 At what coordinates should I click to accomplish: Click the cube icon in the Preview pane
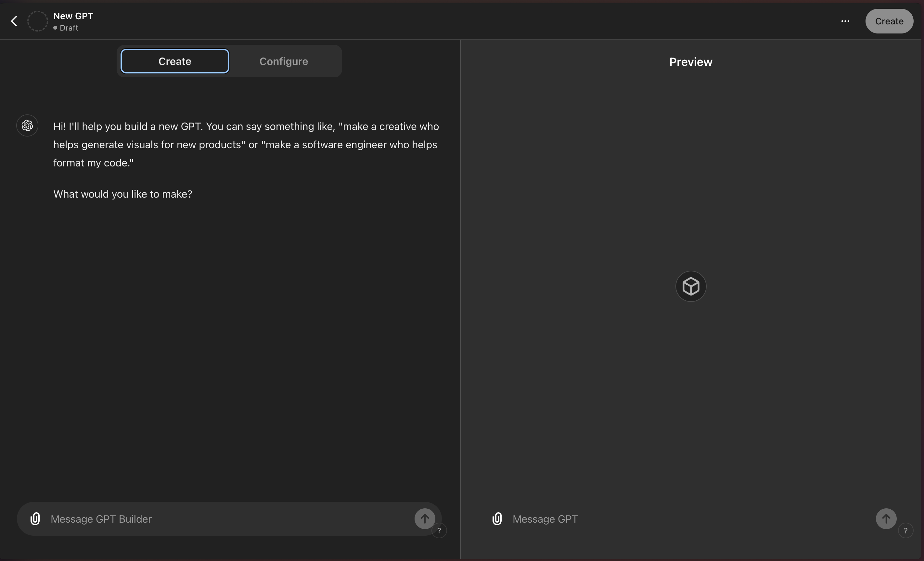pos(691,286)
